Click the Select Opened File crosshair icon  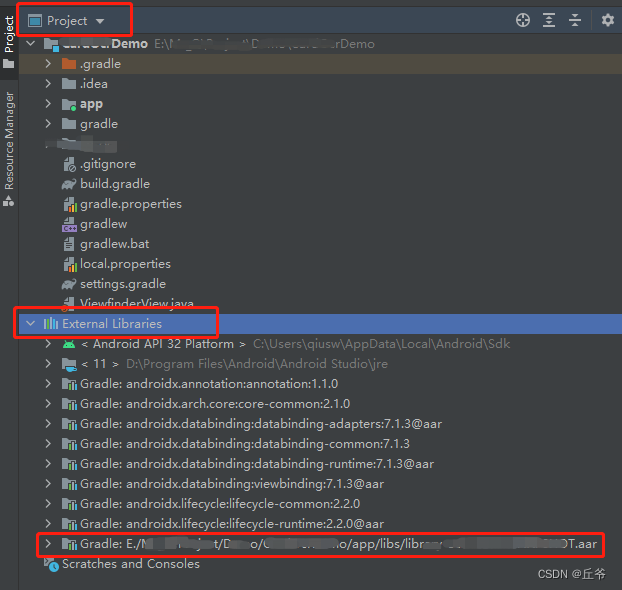(x=523, y=20)
